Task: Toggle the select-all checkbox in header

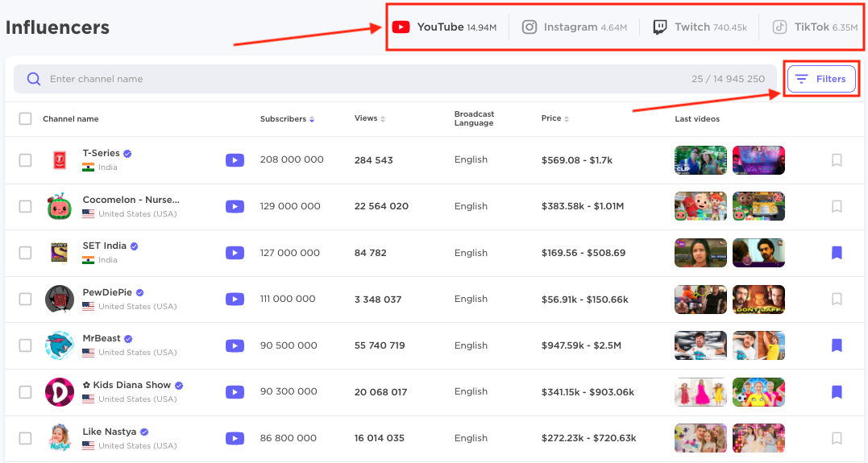Action: pyautogui.click(x=26, y=119)
